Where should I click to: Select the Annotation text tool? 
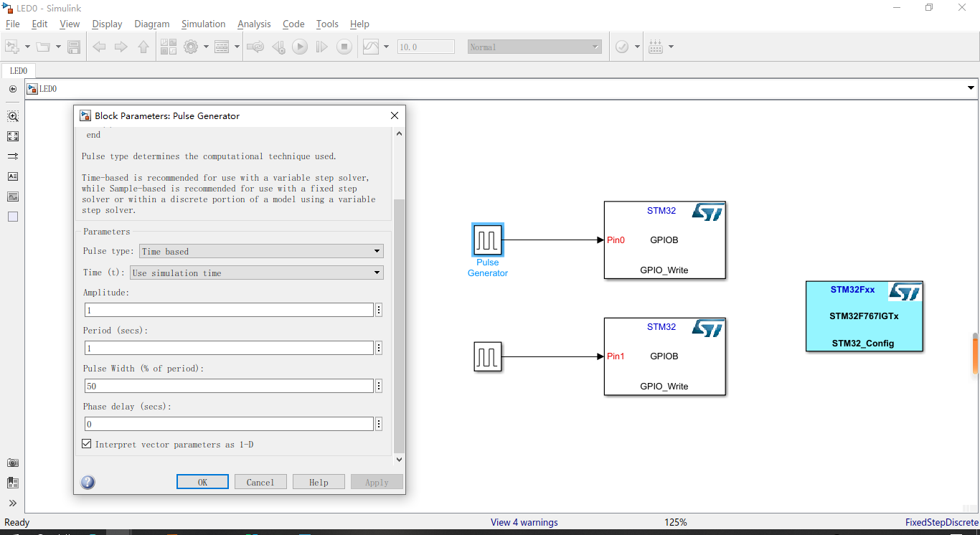pyautogui.click(x=13, y=176)
